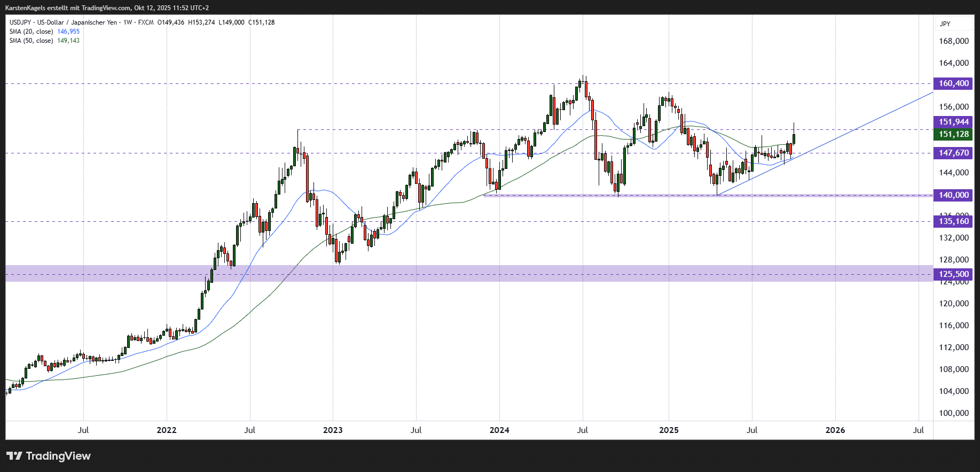Click the 2024 label on the time axis
The height and width of the screenshot is (472, 980).
pyautogui.click(x=499, y=430)
